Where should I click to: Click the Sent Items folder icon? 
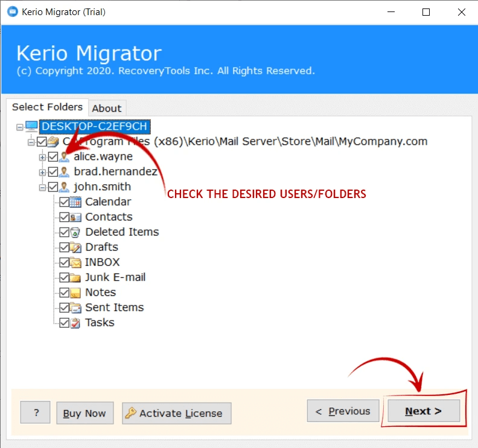75,308
